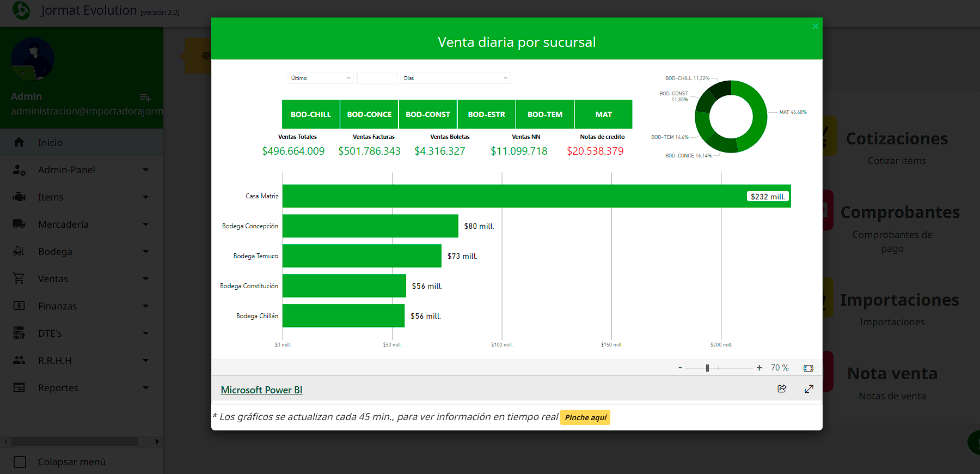This screenshot has width=980, height=474.
Task: Close the Venta diaria por sucursal dialog
Action: [x=815, y=26]
